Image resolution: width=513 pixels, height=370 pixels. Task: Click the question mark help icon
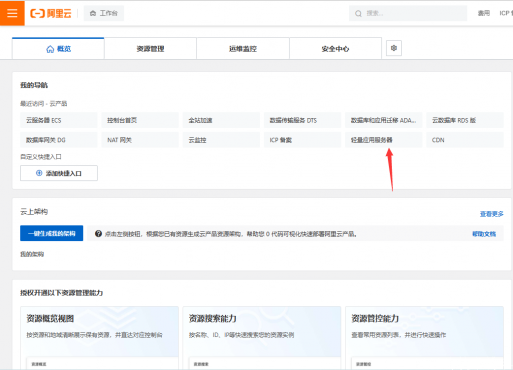click(98, 234)
